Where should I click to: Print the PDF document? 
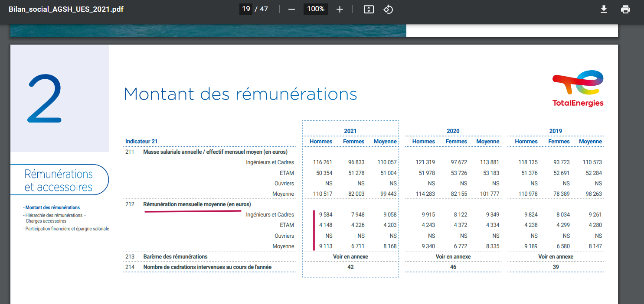point(625,9)
